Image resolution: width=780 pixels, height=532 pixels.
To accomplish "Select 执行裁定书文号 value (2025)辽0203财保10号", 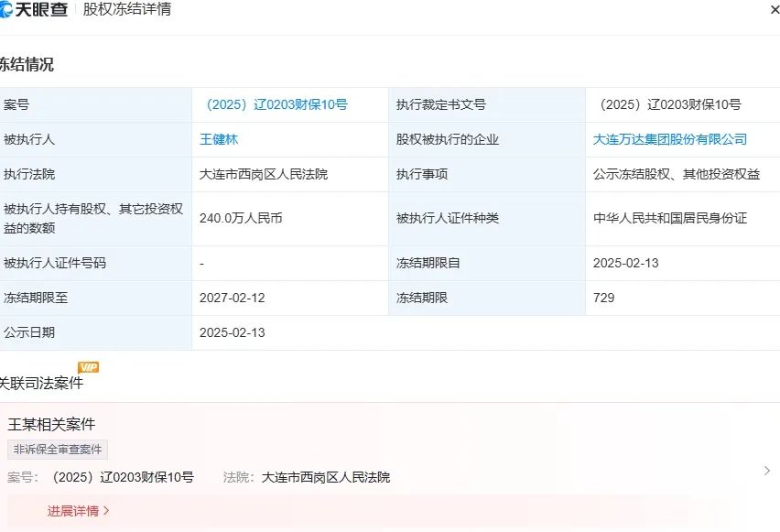I will [670, 105].
